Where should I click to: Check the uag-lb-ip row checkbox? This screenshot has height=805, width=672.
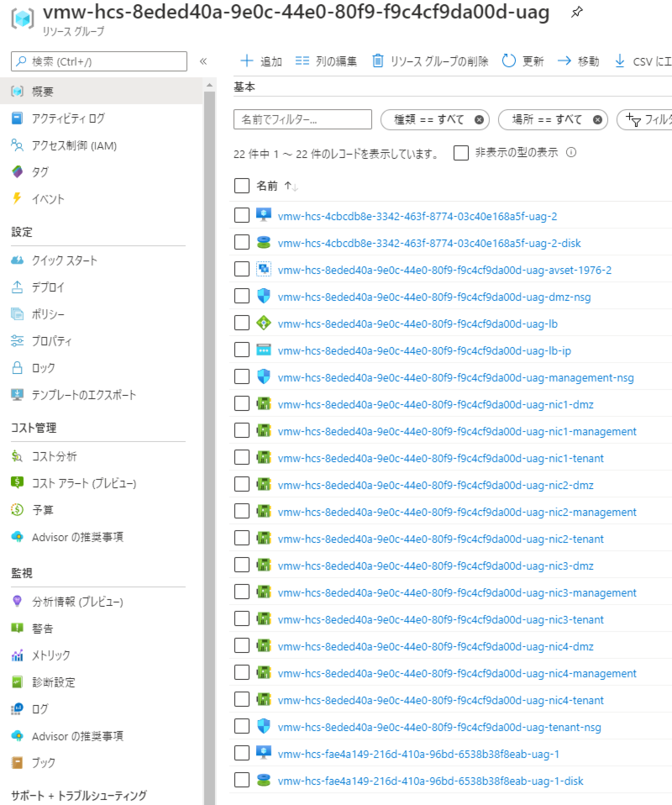242,350
